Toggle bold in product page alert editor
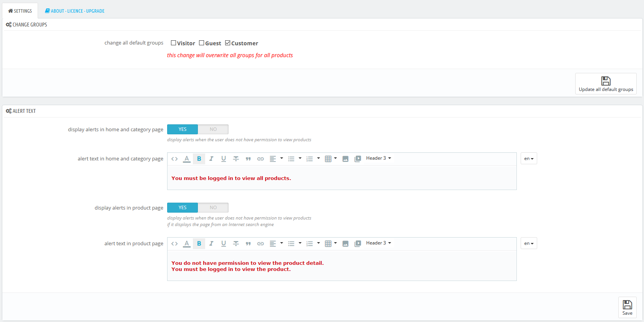Image resolution: width=644 pixels, height=322 pixels. pyautogui.click(x=199, y=244)
